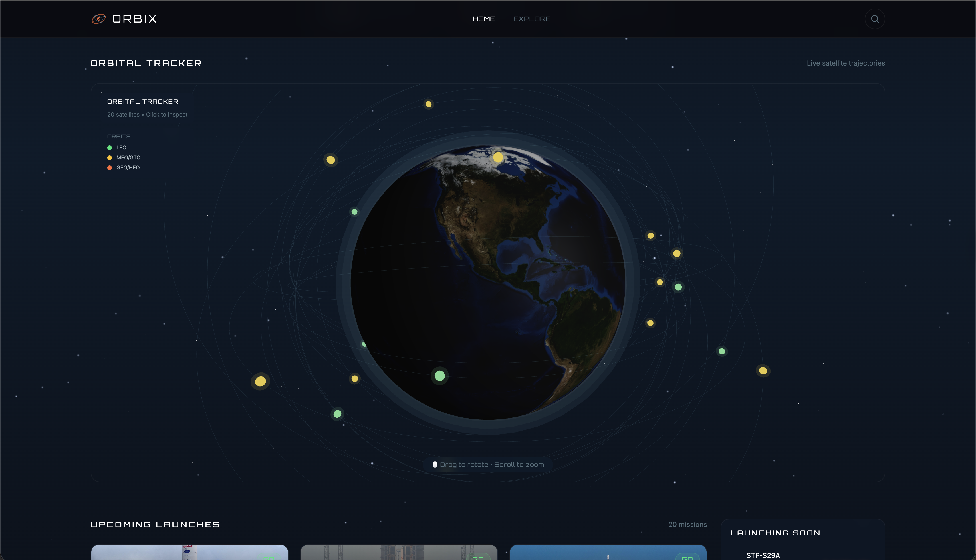Click the green LEO color swatch

[x=109, y=147]
